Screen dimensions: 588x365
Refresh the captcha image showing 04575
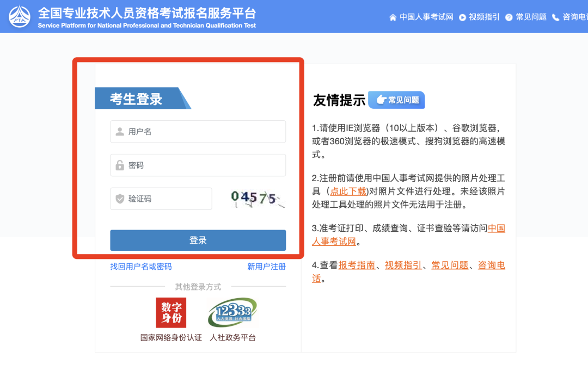pyautogui.click(x=255, y=198)
